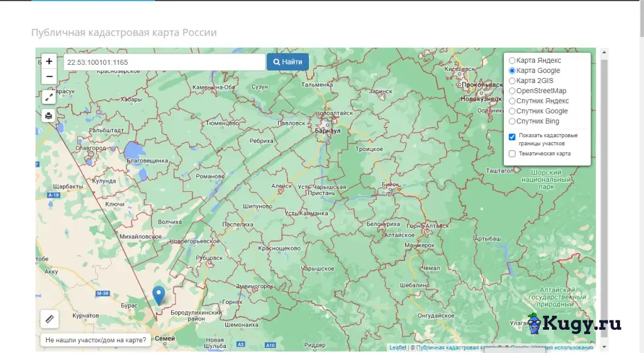Click the Таштагол label on map
644x353 pixels.
click(x=500, y=171)
